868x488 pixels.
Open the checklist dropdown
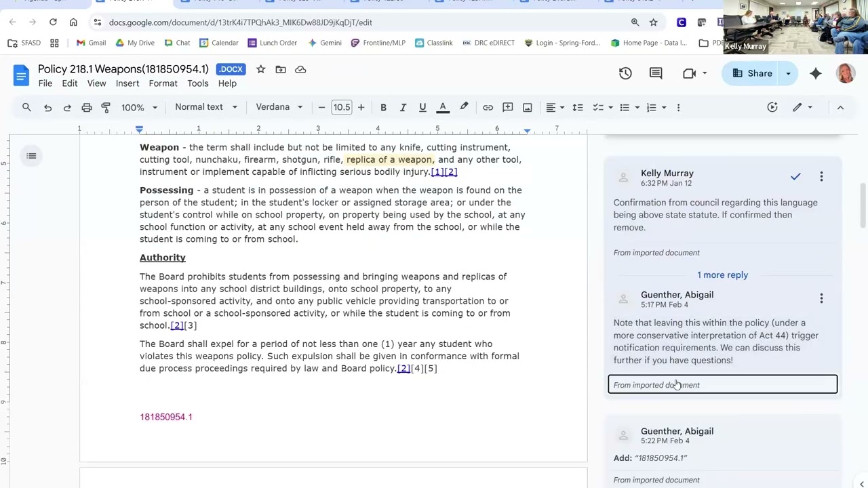tap(602, 107)
